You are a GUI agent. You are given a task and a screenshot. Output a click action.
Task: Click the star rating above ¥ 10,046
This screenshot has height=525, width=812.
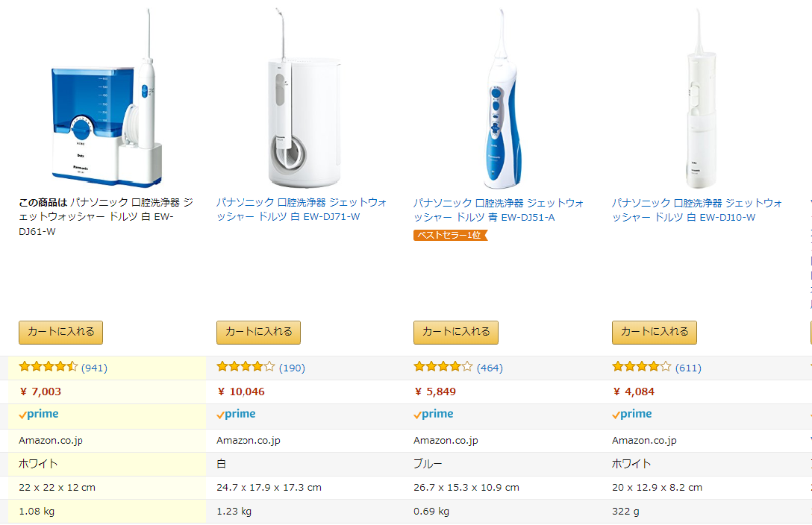click(x=246, y=367)
